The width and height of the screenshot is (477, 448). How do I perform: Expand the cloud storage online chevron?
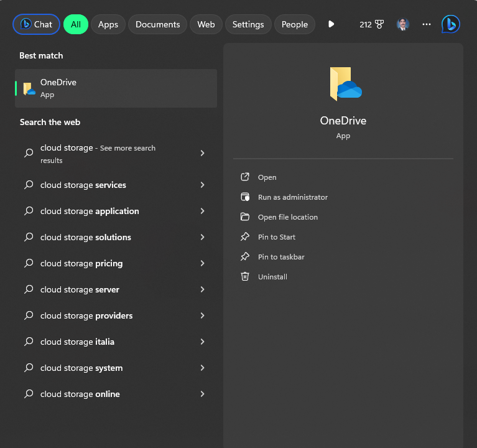coord(202,394)
